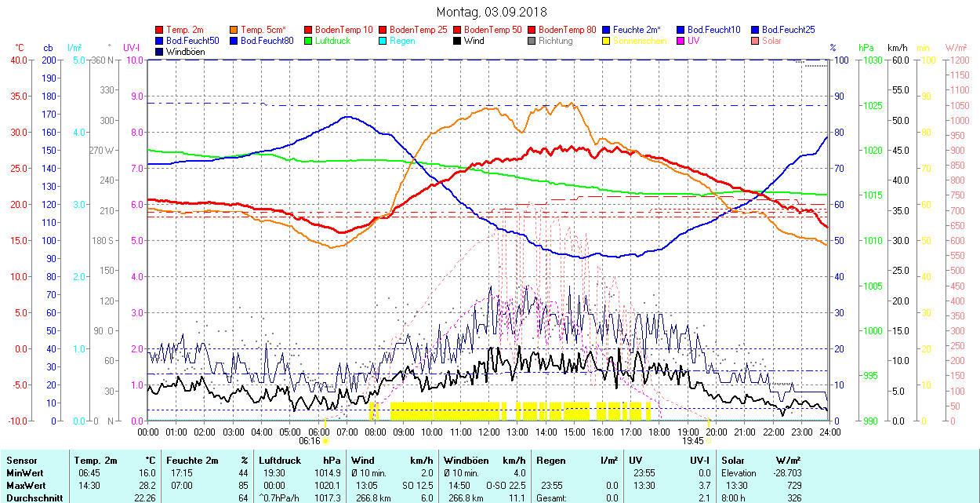Screen dimensions: 980x503
Task: Select the BodenTemp 50 legend label
Action: 493,30
